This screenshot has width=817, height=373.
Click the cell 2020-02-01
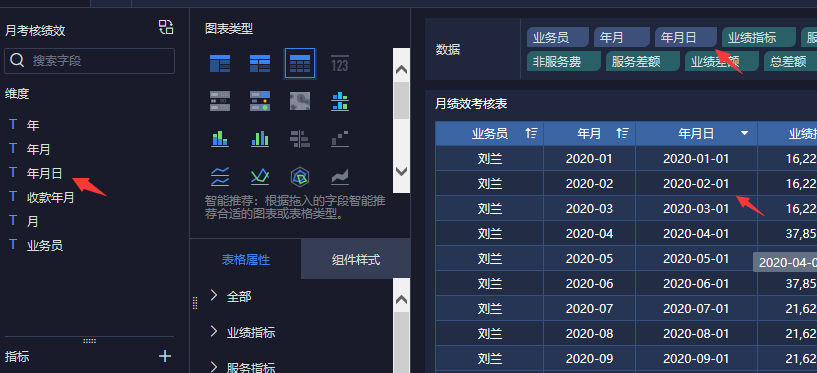pyautogui.click(x=696, y=183)
